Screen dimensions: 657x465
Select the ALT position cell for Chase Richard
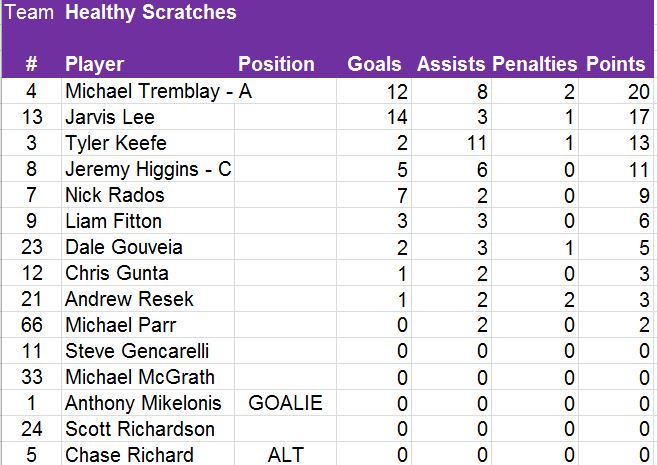[285, 455]
